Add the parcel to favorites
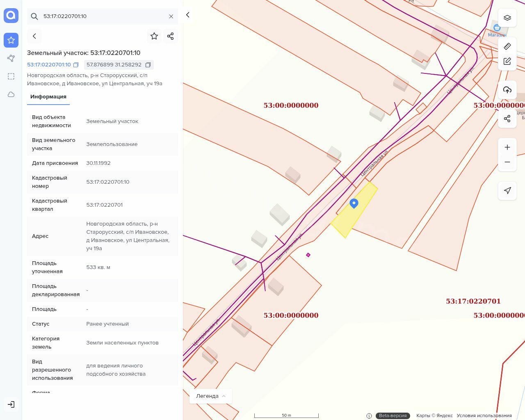The height and width of the screenshot is (420, 525). coord(154,36)
